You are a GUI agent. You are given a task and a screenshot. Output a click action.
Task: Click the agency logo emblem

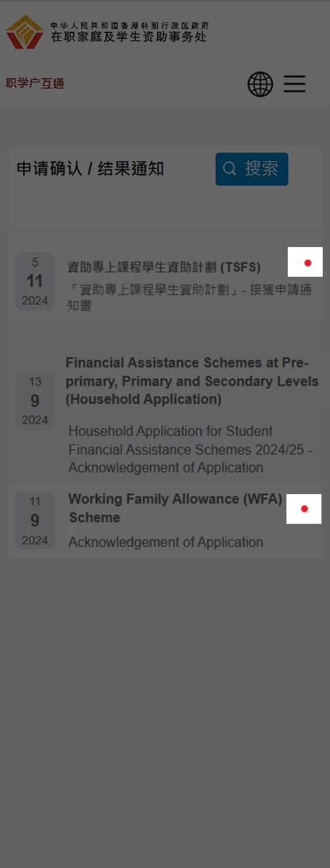click(24, 32)
